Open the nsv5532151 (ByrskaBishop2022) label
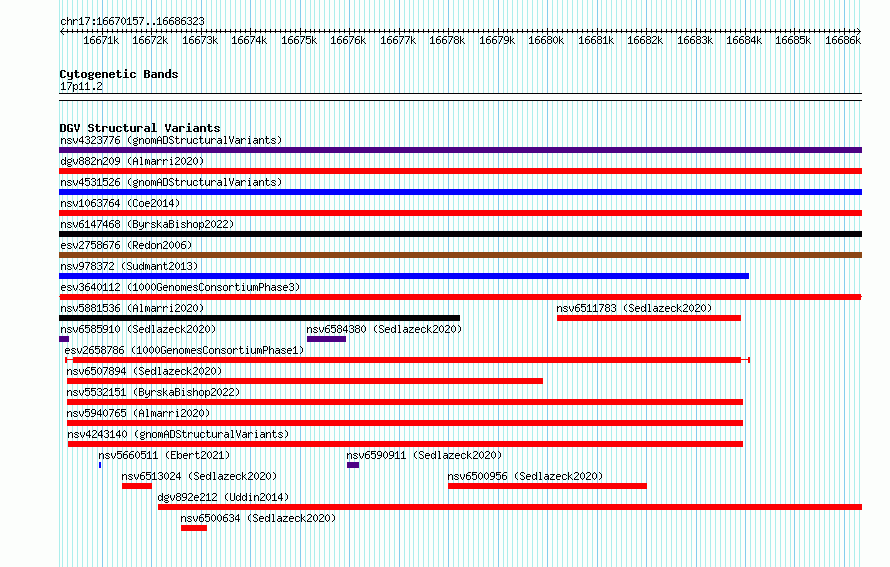Viewport: 890px width, 567px height. point(153,392)
